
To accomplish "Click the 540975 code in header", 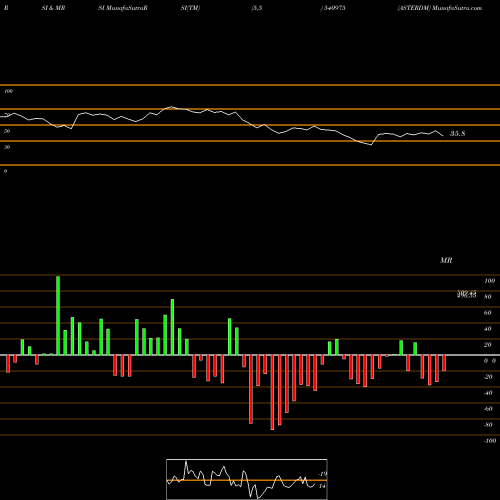I will click(x=335, y=8).
